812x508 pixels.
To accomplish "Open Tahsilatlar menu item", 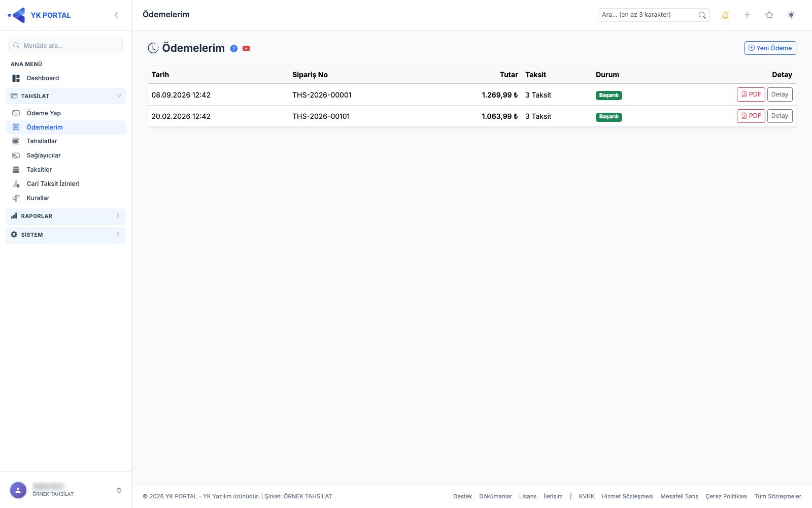I will click(66, 141).
